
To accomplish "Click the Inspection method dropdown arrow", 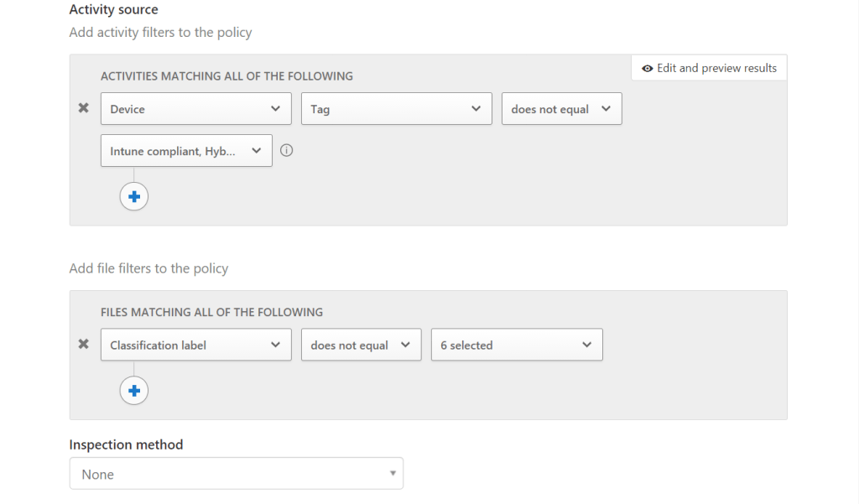I will pyautogui.click(x=392, y=474).
